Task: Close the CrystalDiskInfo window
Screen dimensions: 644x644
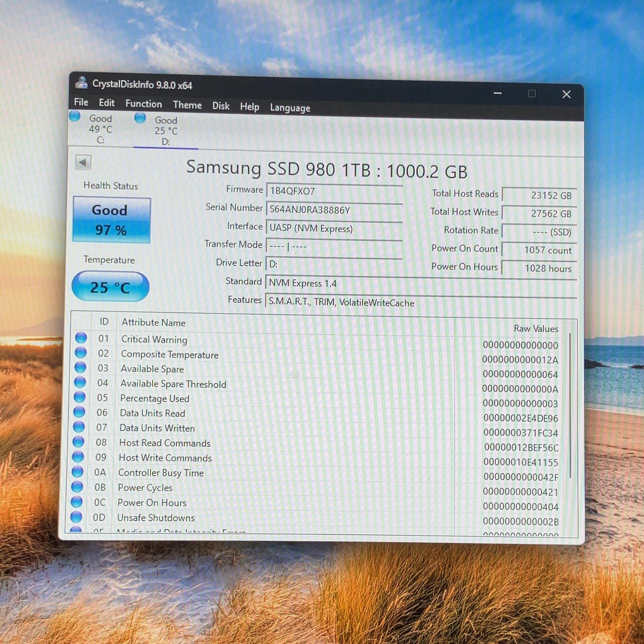Action: [567, 94]
